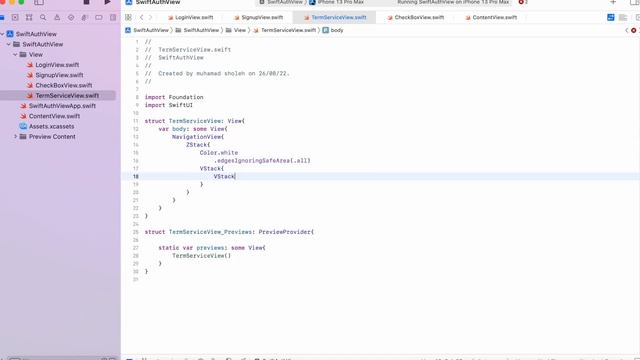Click 'Color.white' code line
Viewport: 640px width, 360px height.
219,153
